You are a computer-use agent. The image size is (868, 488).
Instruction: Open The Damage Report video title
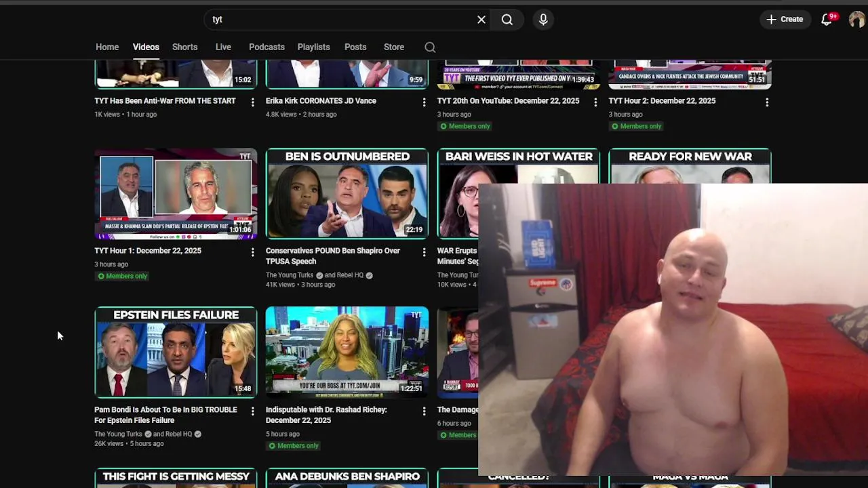click(458, 409)
